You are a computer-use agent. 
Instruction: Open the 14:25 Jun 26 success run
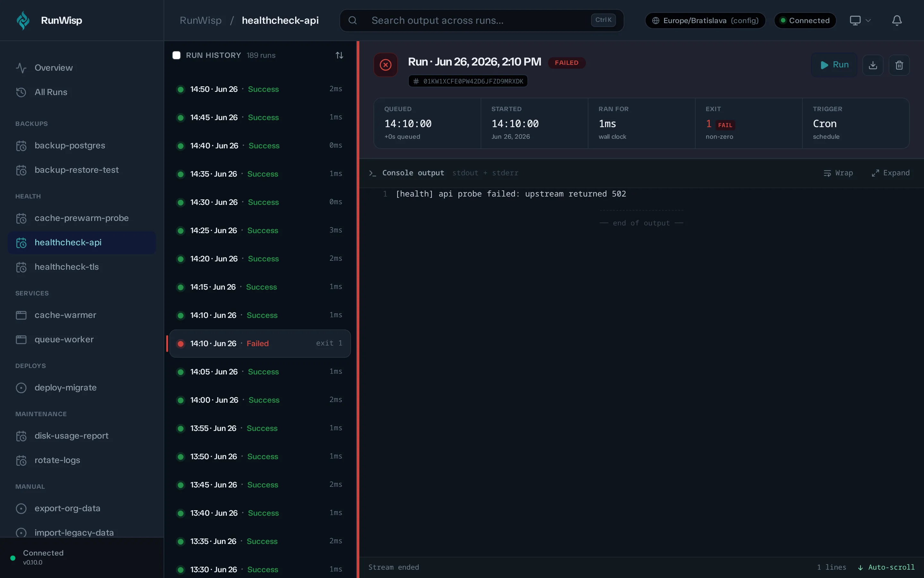(x=260, y=231)
